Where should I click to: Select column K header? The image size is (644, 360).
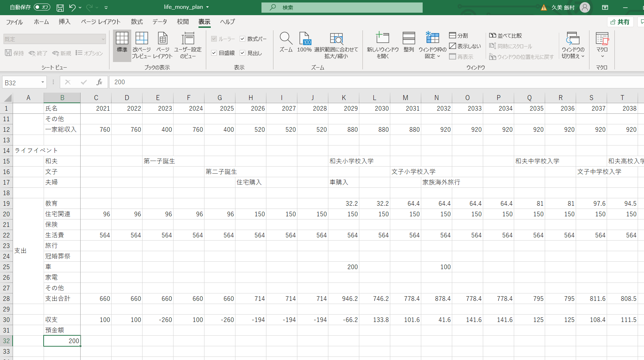[x=344, y=98]
